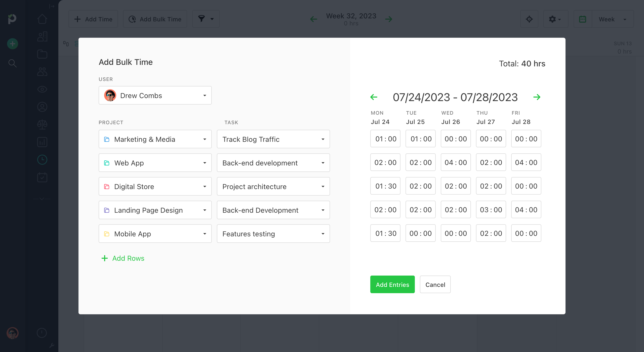Click the Add Entries button
Viewport: 644px width, 352px height.
coord(392,284)
